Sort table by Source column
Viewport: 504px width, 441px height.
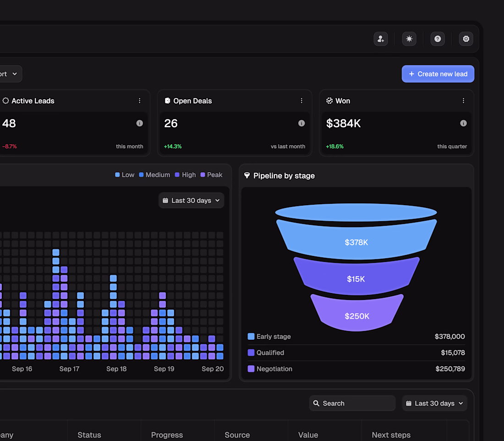pos(237,435)
